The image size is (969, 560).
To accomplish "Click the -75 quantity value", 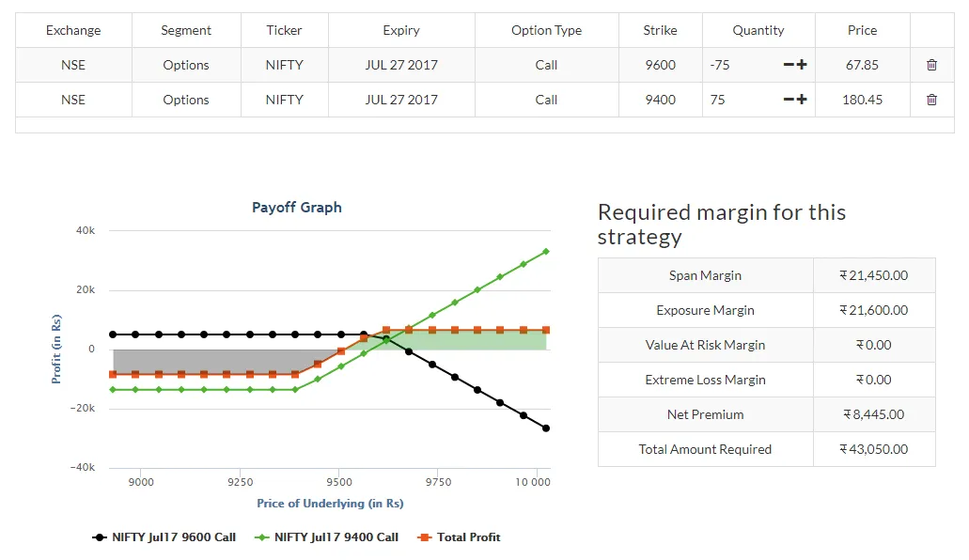I will (720, 65).
